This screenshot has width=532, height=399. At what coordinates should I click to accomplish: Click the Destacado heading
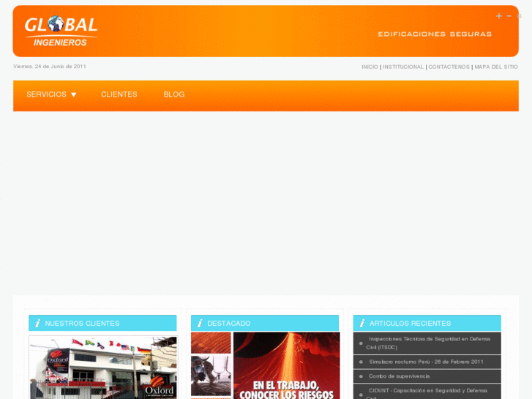[228, 324]
